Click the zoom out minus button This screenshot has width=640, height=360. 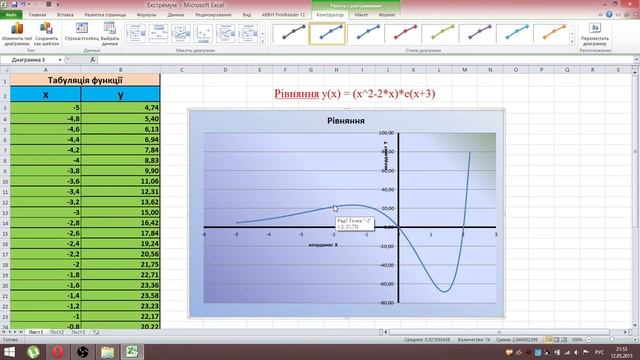pyautogui.click(x=589, y=340)
